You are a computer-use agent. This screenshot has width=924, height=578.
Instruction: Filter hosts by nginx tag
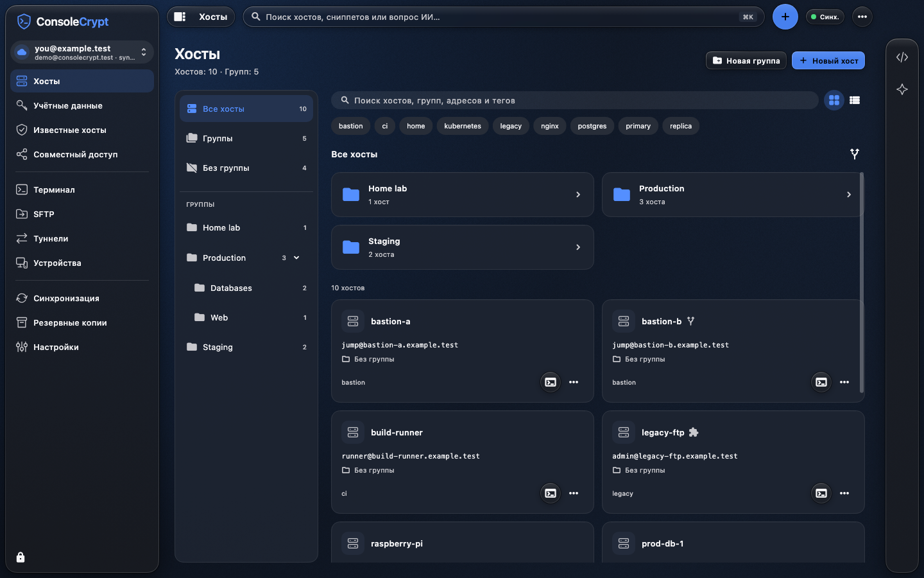pyautogui.click(x=550, y=126)
